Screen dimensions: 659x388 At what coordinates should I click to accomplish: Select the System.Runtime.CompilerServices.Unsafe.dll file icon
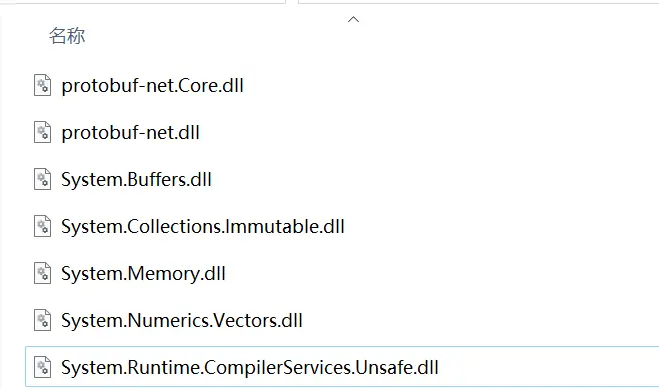[42, 367]
